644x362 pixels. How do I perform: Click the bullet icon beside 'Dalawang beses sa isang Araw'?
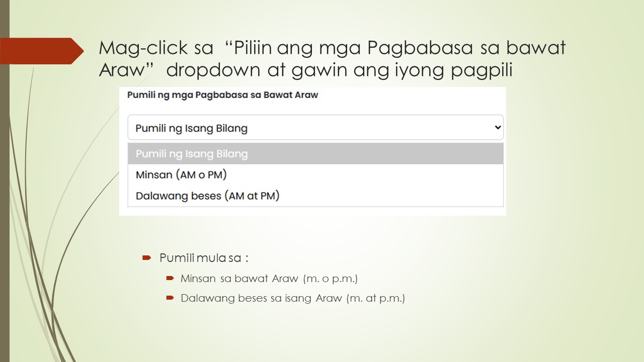tap(170, 298)
